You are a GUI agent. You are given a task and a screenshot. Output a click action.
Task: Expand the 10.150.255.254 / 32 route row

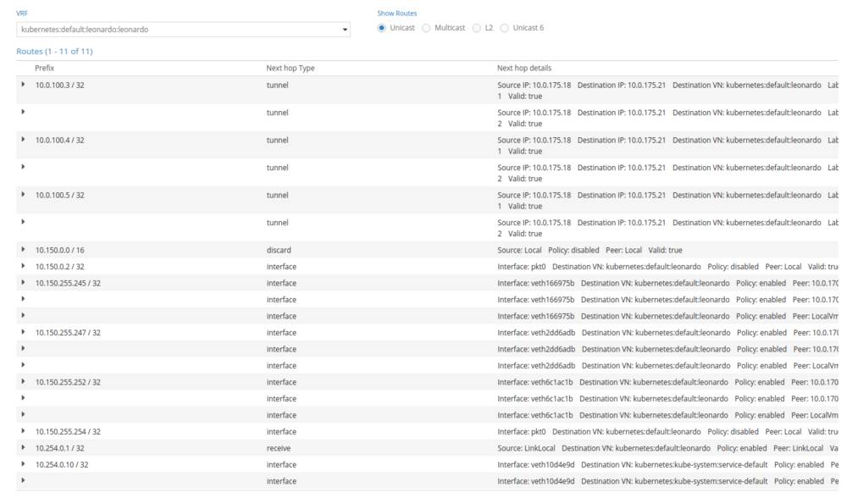23,431
